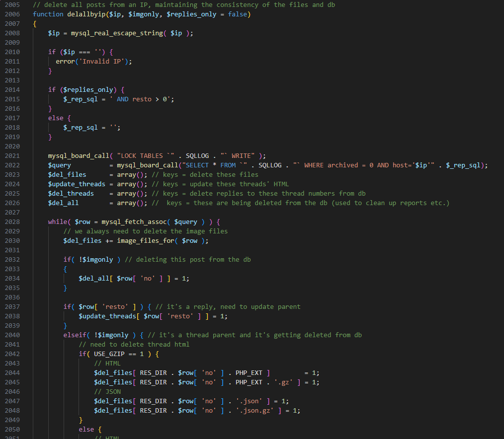Click line number 2031 in the gutter

point(12,250)
